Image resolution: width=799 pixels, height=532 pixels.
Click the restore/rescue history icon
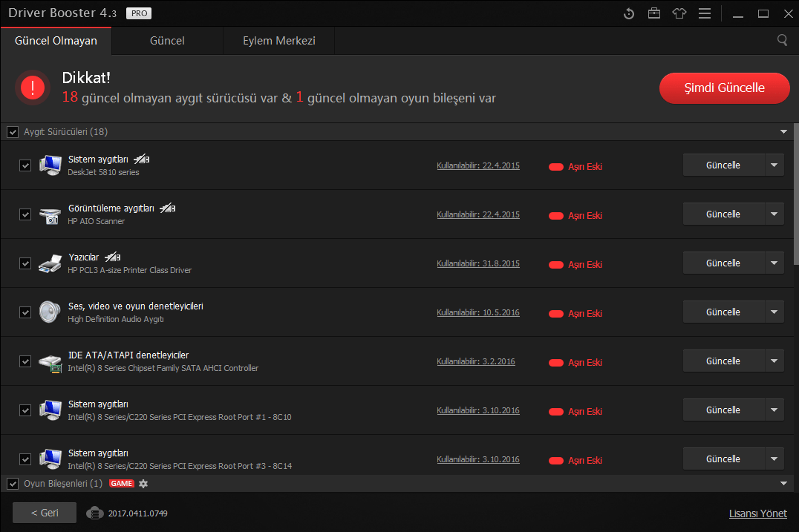[629, 14]
